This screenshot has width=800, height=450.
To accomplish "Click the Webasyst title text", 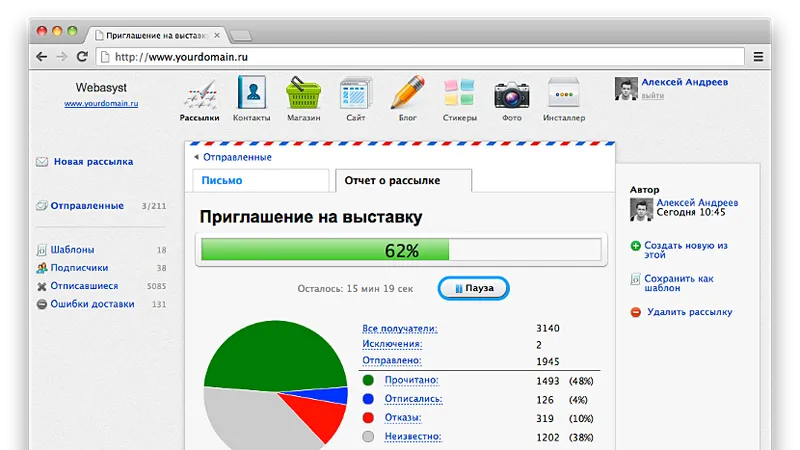I will 101,88.
